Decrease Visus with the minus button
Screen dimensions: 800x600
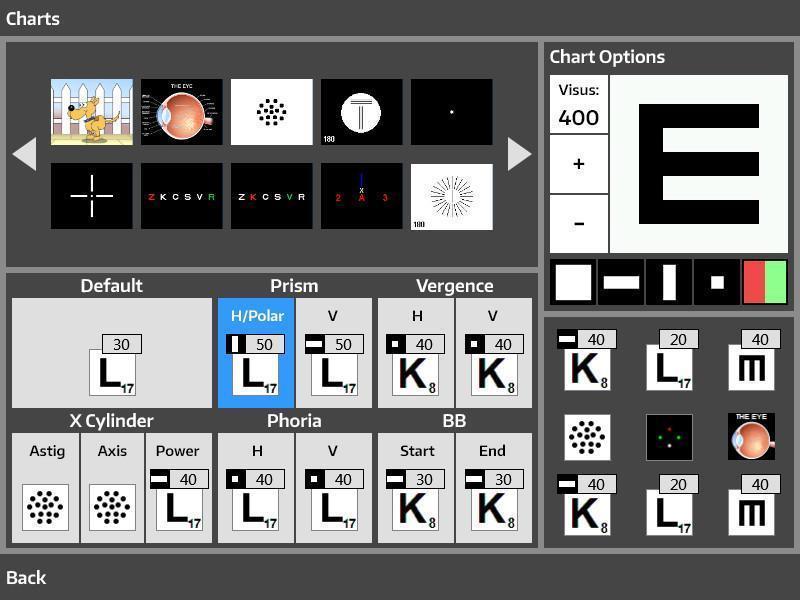click(579, 224)
